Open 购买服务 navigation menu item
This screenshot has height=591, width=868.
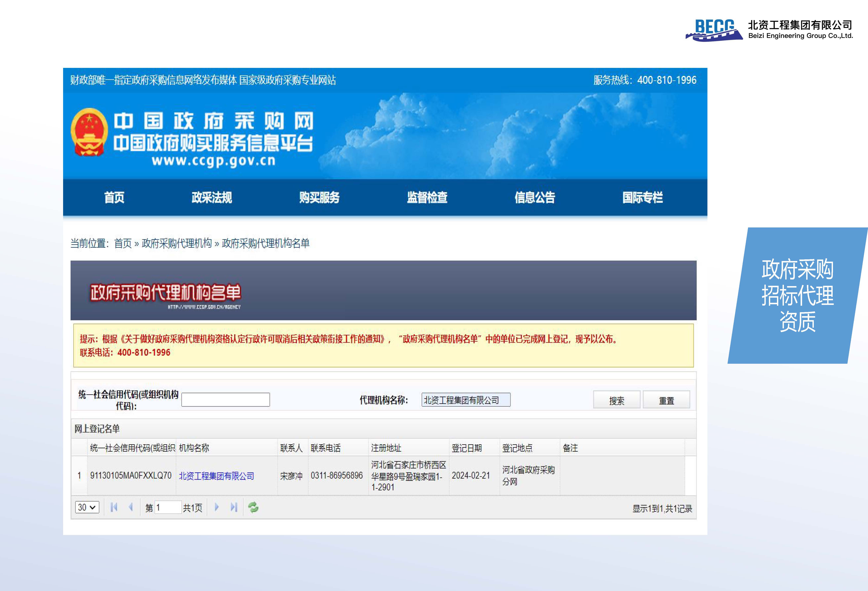tap(319, 198)
